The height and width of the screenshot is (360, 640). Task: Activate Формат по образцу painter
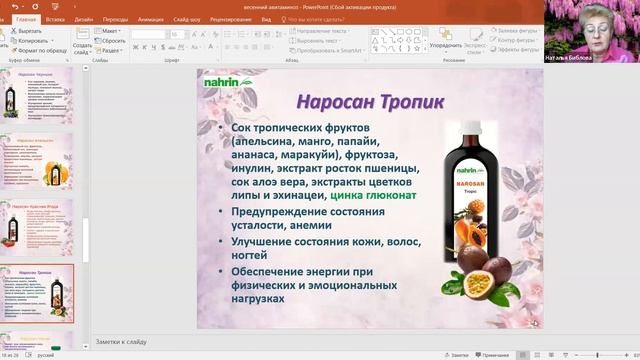point(39,50)
